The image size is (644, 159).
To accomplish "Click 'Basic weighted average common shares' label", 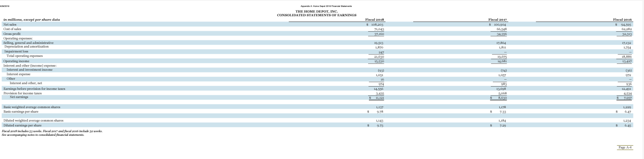I will (32, 107).
